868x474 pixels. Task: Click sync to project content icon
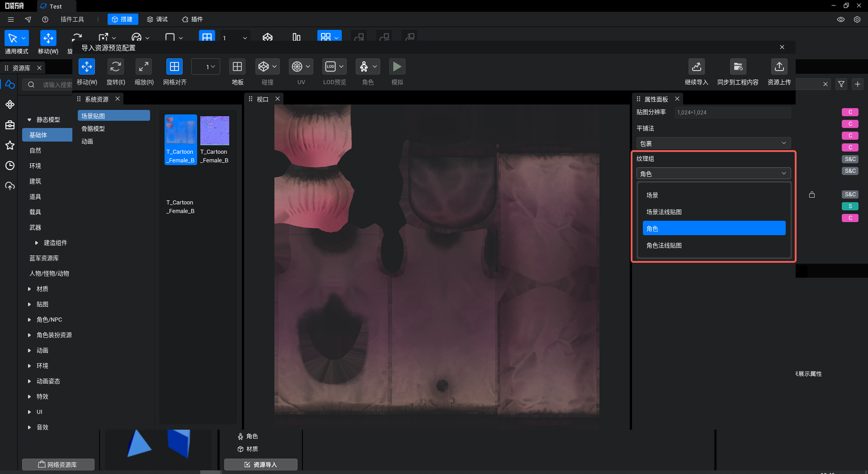tap(738, 67)
